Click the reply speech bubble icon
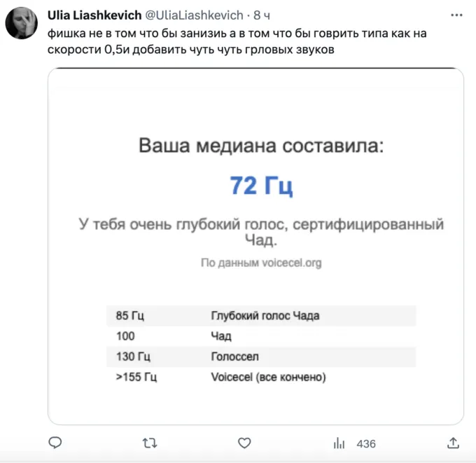This screenshot has width=476, height=463. pos(56,443)
